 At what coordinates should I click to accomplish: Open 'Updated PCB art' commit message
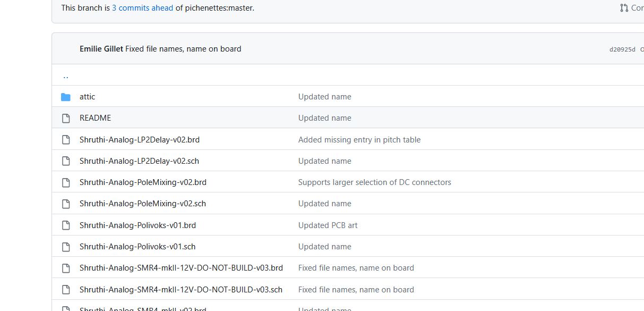pyautogui.click(x=328, y=225)
